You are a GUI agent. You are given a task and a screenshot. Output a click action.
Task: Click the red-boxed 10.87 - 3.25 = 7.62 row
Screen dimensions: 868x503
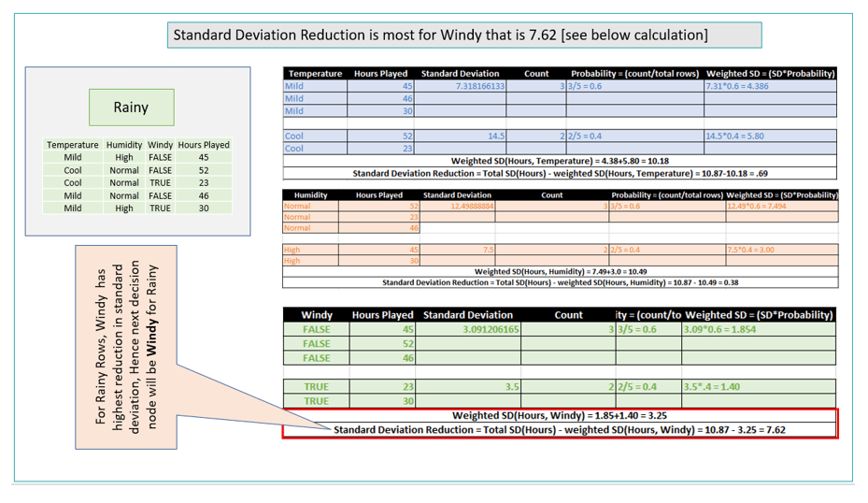(559, 430)
